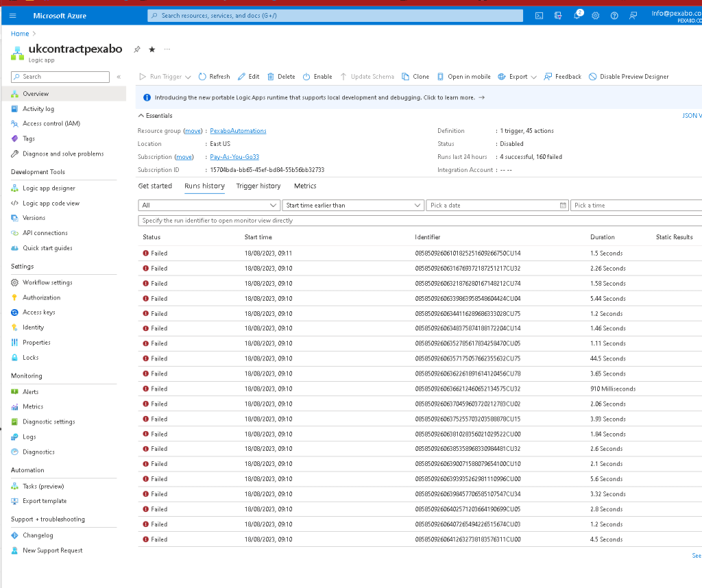Open Cloud Shell from top bar
Viewport: 702px width, 588px height.
539,16
